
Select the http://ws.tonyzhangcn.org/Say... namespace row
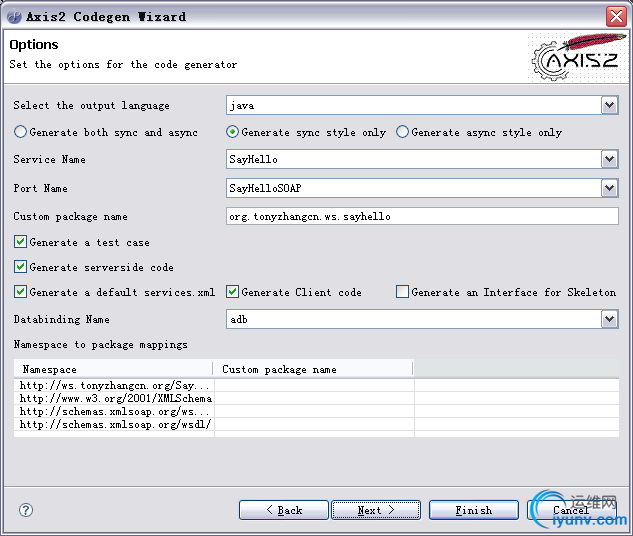click(x=316, y=385)
